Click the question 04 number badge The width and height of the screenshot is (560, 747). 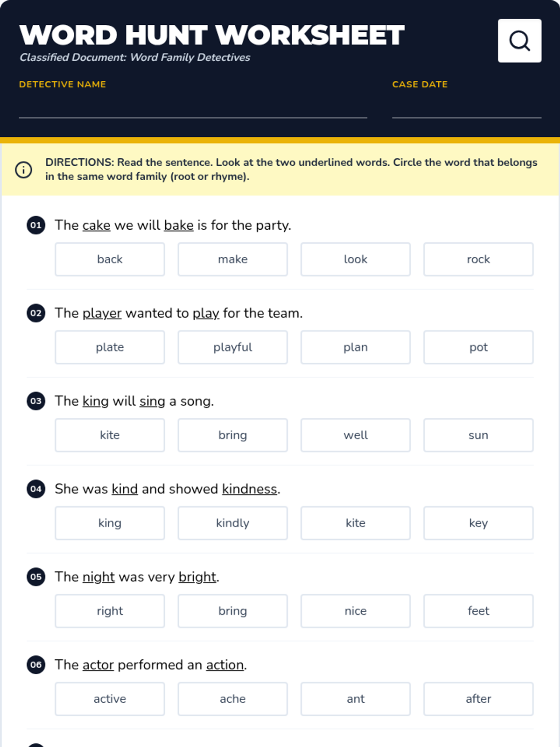point(36,489)
